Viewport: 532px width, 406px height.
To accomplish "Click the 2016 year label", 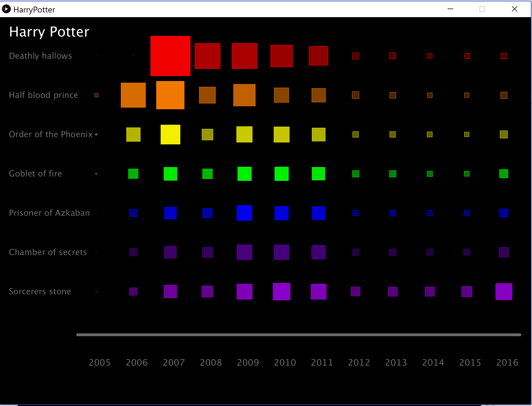I will click(x=507, y=363).
